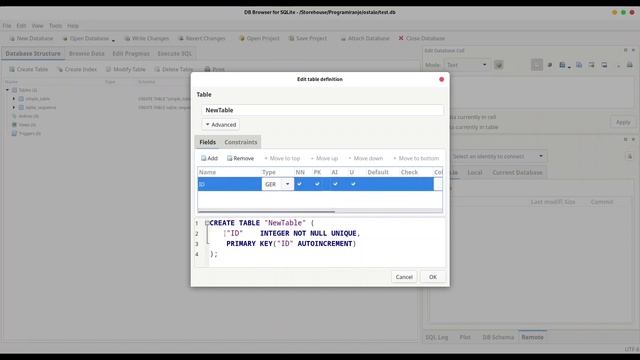Viewport: 640px width, 360px height.
Task: Select the Plot bottom tab
Action: click(x=465, y=337)
